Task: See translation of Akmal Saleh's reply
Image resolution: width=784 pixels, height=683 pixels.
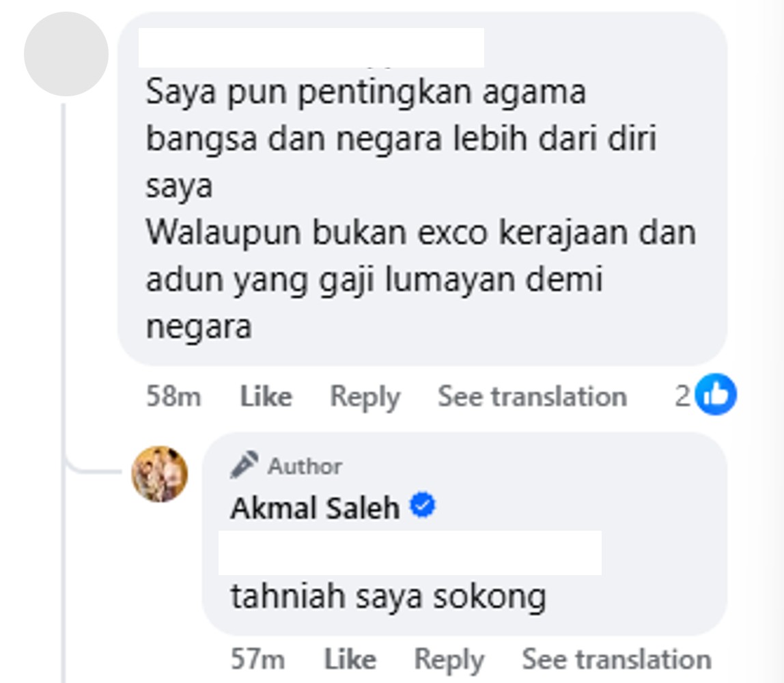Action: click(617, 659)
